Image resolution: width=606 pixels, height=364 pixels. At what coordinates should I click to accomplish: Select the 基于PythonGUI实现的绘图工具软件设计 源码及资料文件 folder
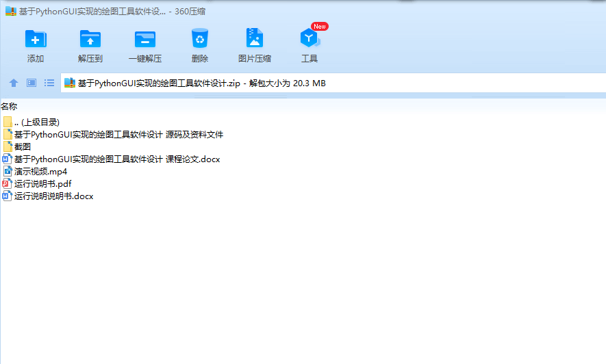118,135
